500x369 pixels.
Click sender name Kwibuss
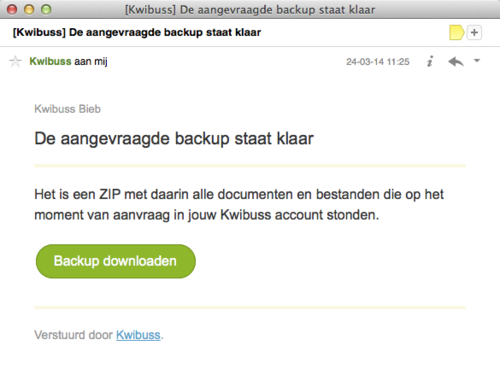(50, 61)
